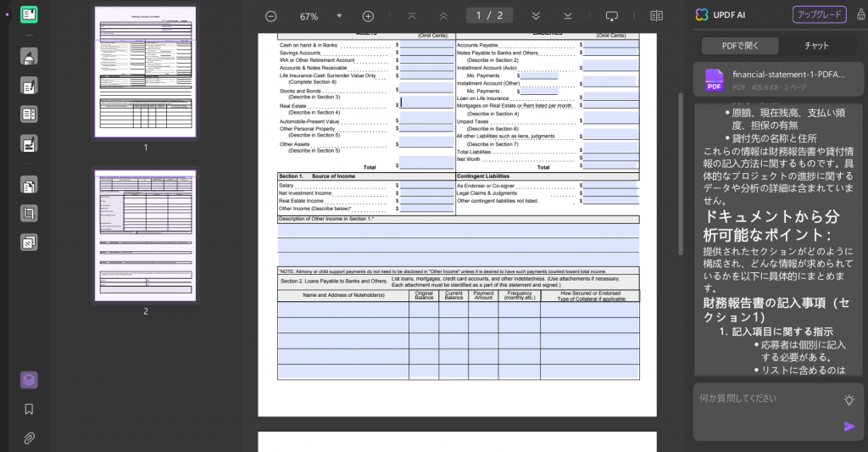Go to next page arrow
868x452 pixels.
click(536, 16)
